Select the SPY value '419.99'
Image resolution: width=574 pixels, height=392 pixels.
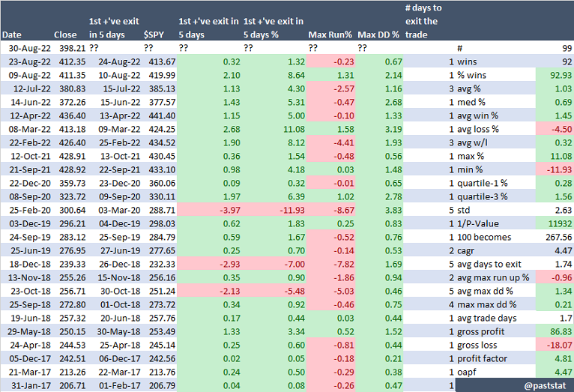162,76
